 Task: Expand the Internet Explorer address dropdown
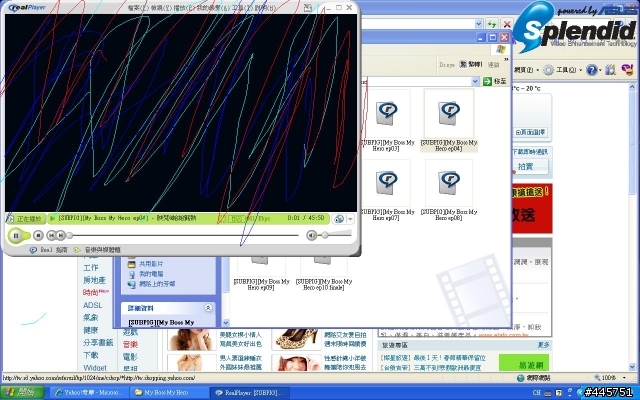coord(479,24)
